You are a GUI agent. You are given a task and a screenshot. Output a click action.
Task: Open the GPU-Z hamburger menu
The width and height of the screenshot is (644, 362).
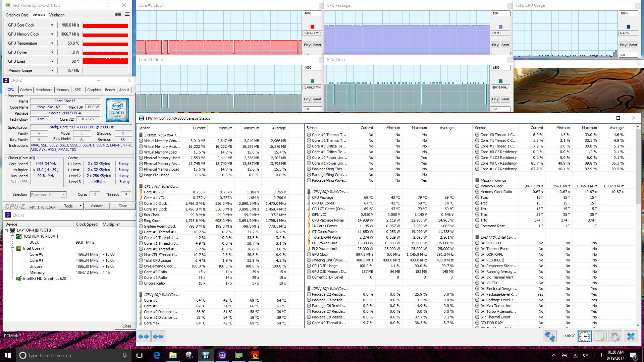127,14
